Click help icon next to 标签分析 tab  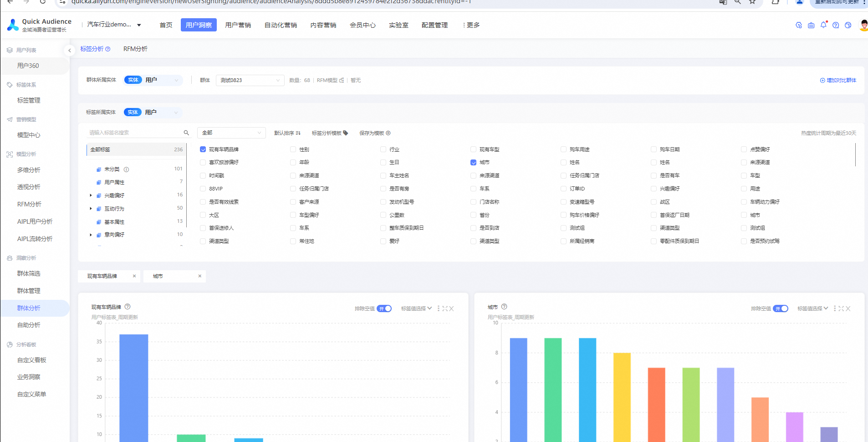(x=108, y=49)
